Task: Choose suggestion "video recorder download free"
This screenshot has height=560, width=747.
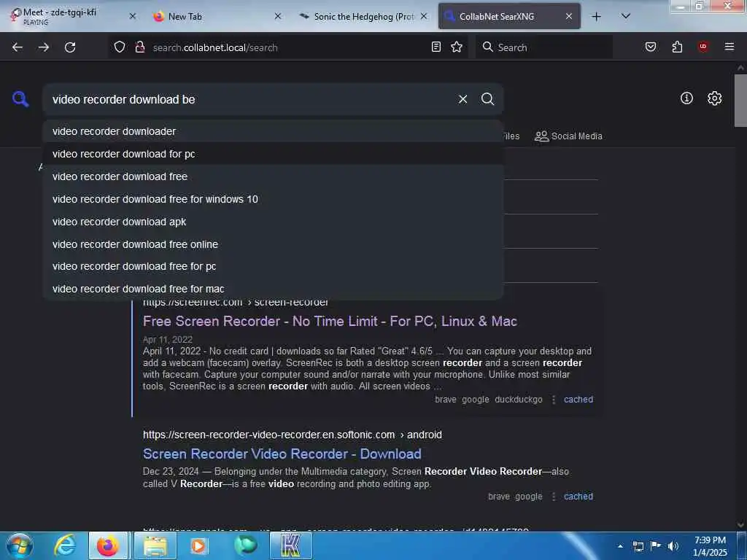Action: point(273,176)
